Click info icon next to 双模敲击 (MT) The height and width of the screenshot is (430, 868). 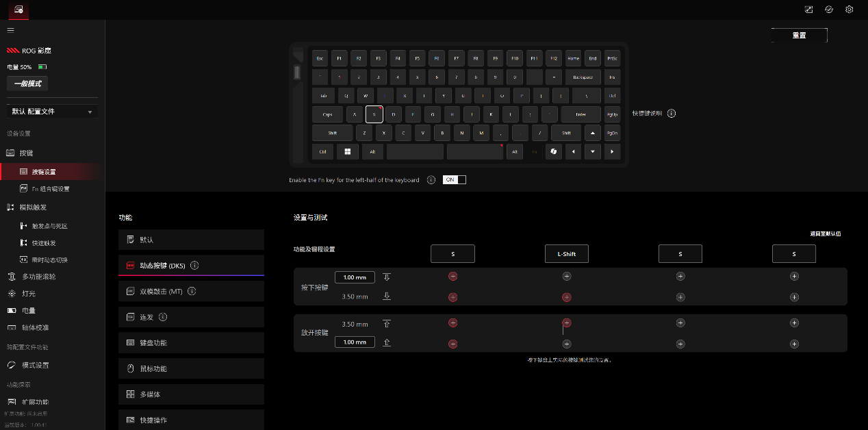192,292
